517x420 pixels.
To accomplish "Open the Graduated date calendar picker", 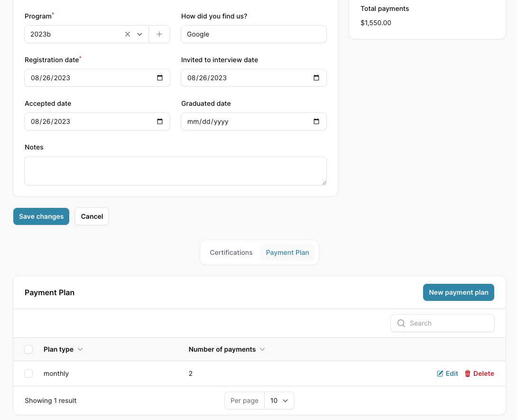I will click(x=316, y=121).
